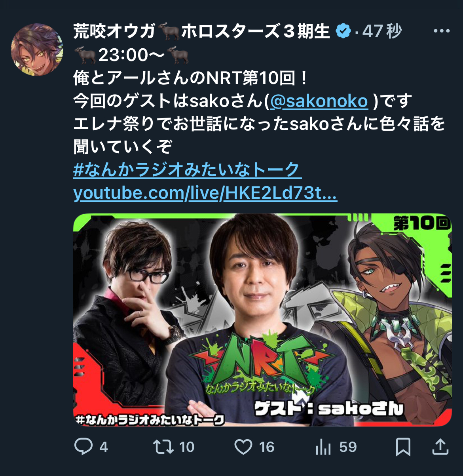463x476 pixels.
Task: Open the author's round profile avatar
Action: [x=37, y=49]
